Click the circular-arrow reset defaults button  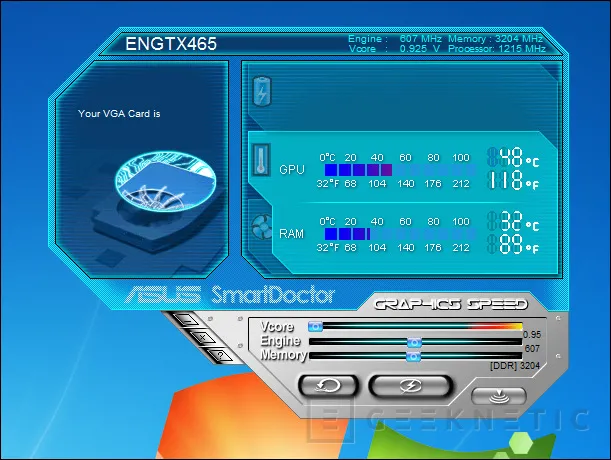[328, 386]
